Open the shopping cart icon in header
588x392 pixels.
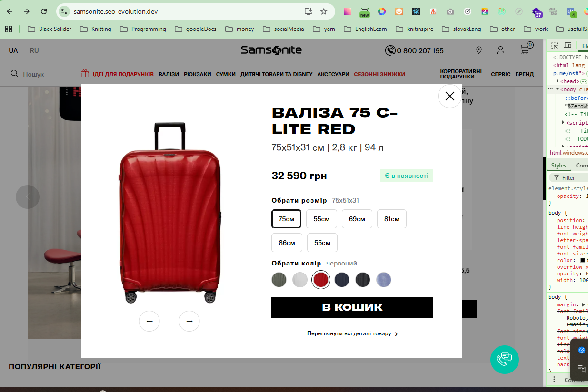click(x=526, y=49)
